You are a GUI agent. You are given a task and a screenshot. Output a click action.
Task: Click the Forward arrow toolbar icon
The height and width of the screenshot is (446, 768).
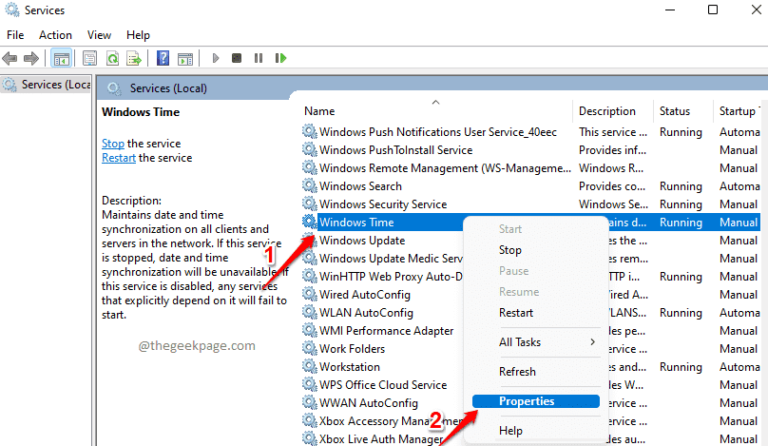33,59
